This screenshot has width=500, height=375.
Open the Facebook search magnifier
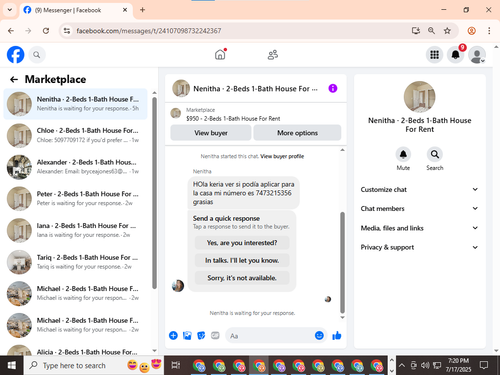(x=37, y=55)
